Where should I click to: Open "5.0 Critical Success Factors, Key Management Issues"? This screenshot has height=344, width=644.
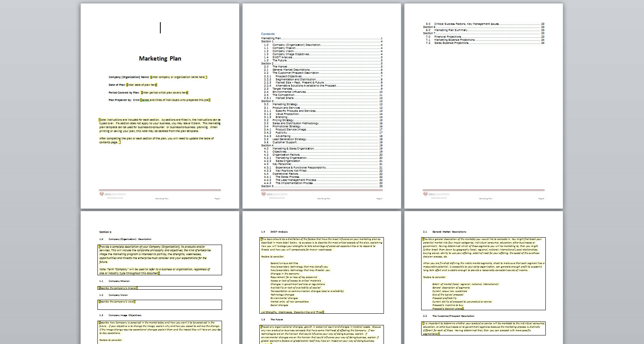pyautogui.click(x=485, y=24)
